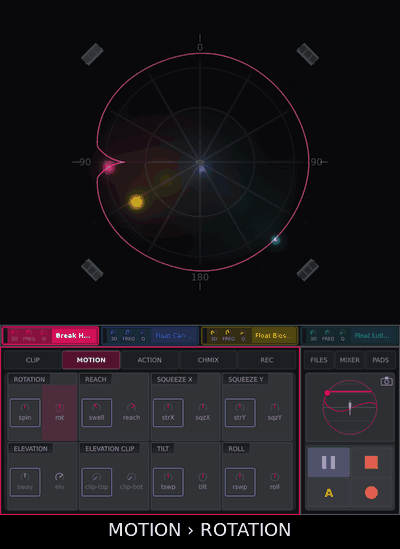Image resolution: width=400 pixels, height=549 pixels.
Task: Click the white marker in motion preview
Action: click(350, 408)
